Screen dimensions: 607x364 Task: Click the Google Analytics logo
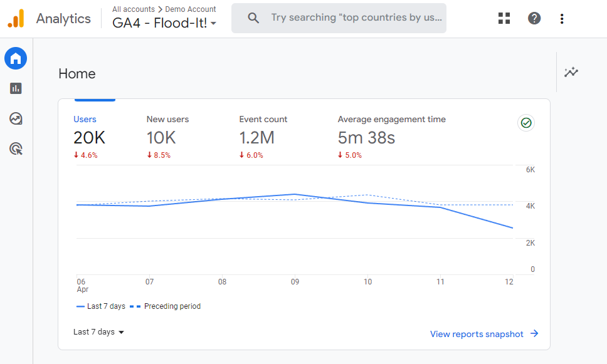tap(15, 18)
